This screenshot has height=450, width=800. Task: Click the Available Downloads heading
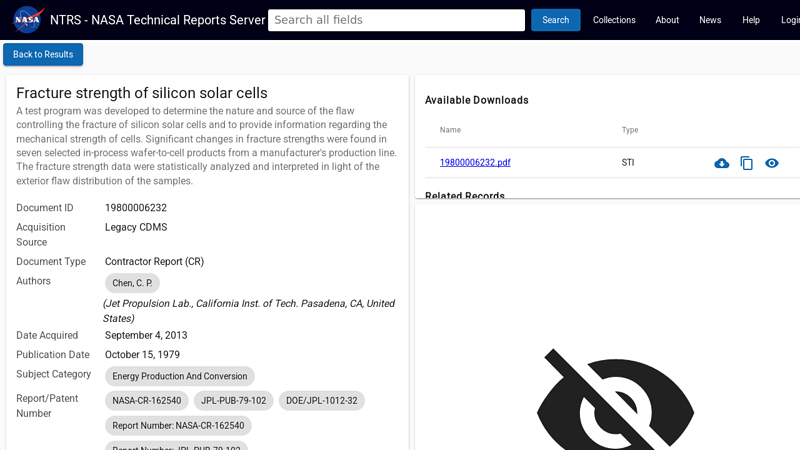(x=477, y=100)
